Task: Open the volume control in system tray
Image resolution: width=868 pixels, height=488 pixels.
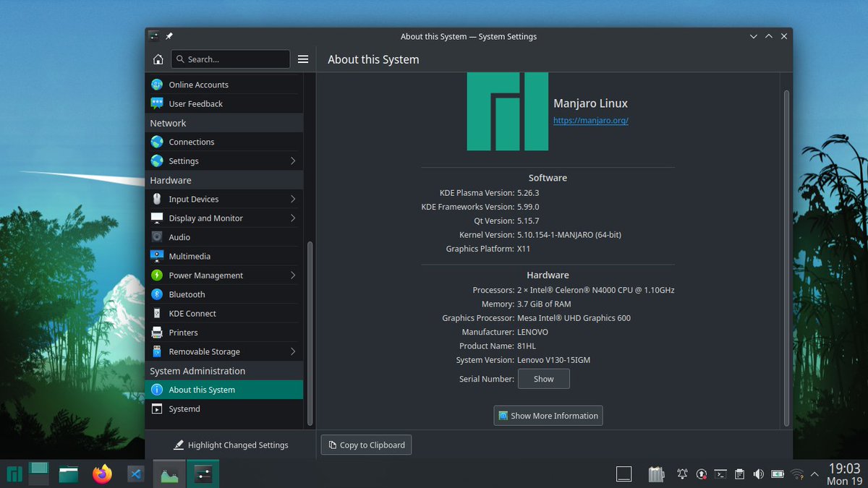Action: [x=758, y=475]
